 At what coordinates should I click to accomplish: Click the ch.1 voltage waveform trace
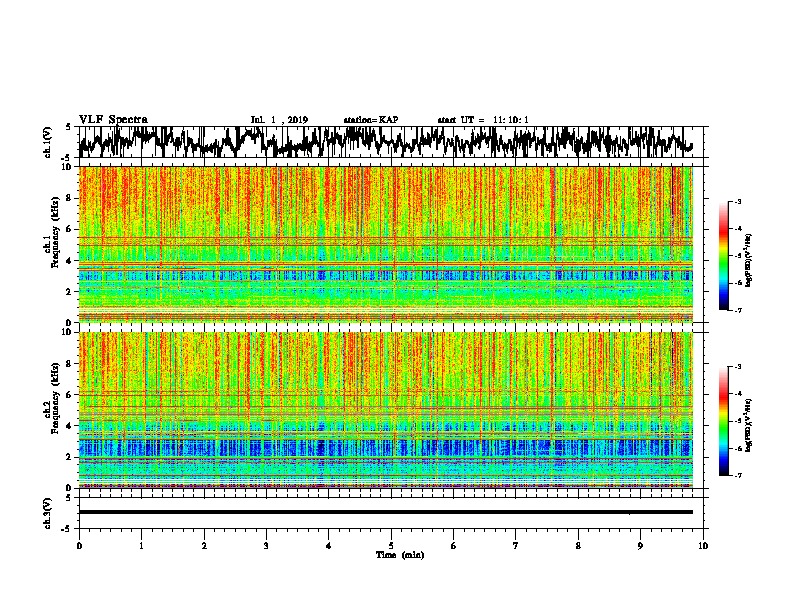(385, 142)
